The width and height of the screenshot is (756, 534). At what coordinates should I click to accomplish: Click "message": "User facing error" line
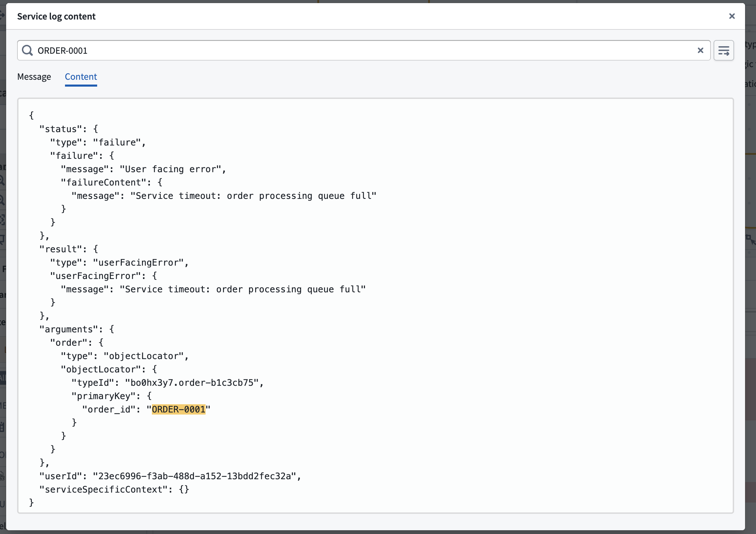tap(144, 169)
